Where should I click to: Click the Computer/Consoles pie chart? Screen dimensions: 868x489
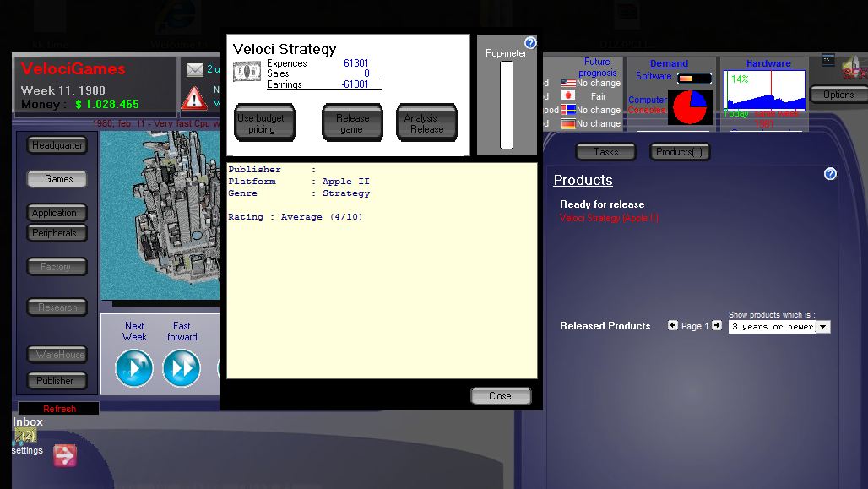click(690, 107)
